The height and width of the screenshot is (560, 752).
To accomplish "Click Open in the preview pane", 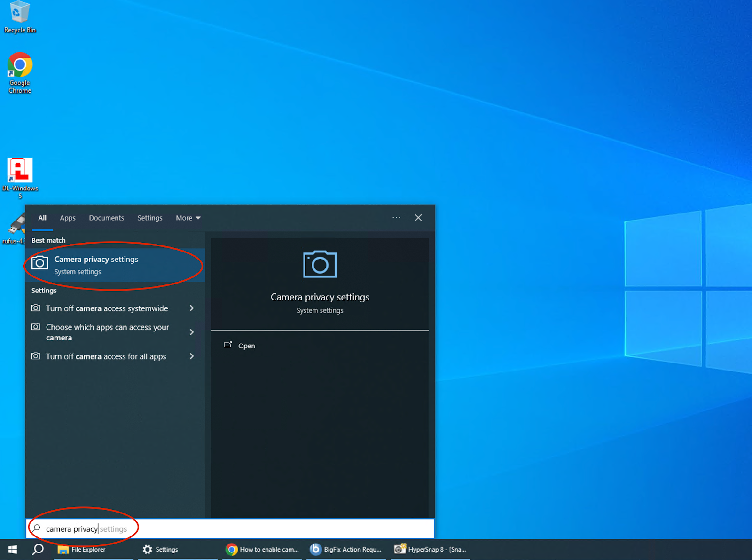I will 240,346.
